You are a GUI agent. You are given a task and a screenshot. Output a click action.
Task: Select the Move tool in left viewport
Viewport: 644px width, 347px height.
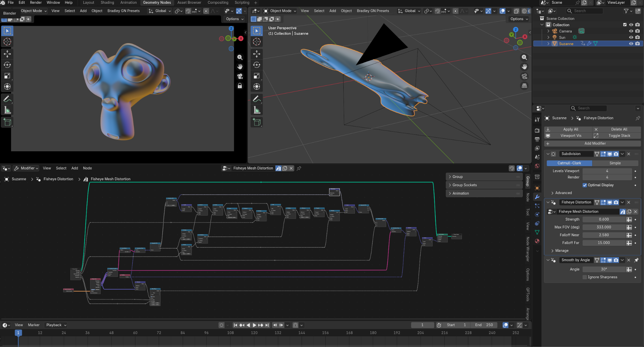tap(7, 54)
